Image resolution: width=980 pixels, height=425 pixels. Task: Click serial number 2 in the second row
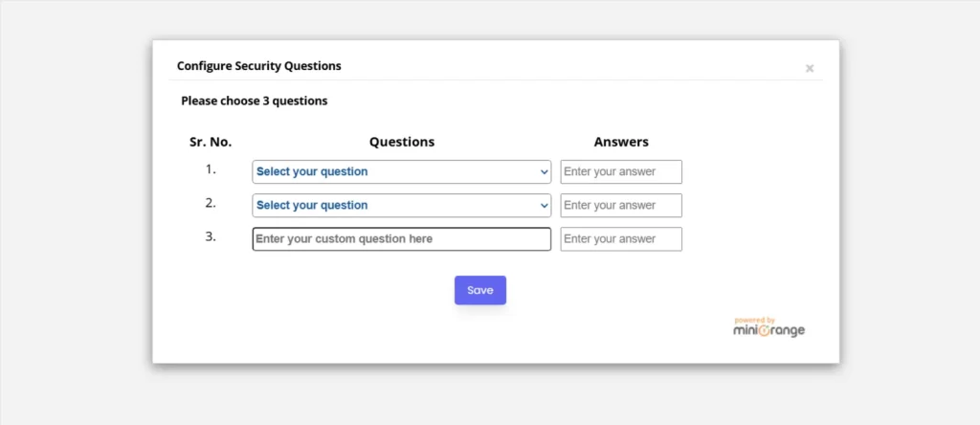pos(211,203)
